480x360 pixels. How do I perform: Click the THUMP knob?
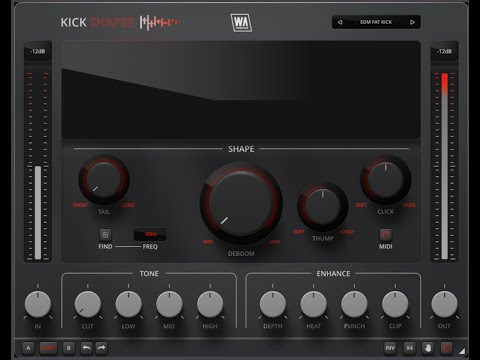pos(323,206)
